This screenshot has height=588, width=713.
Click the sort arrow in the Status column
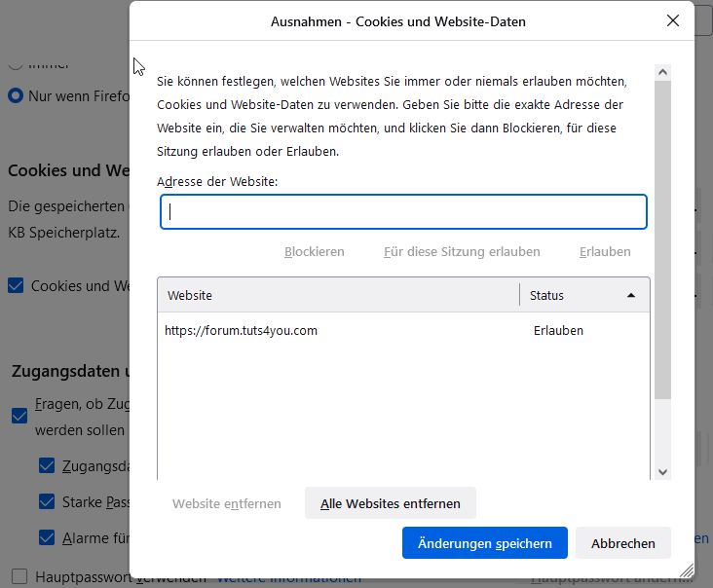pyautogui.click(x=631, y=295)
